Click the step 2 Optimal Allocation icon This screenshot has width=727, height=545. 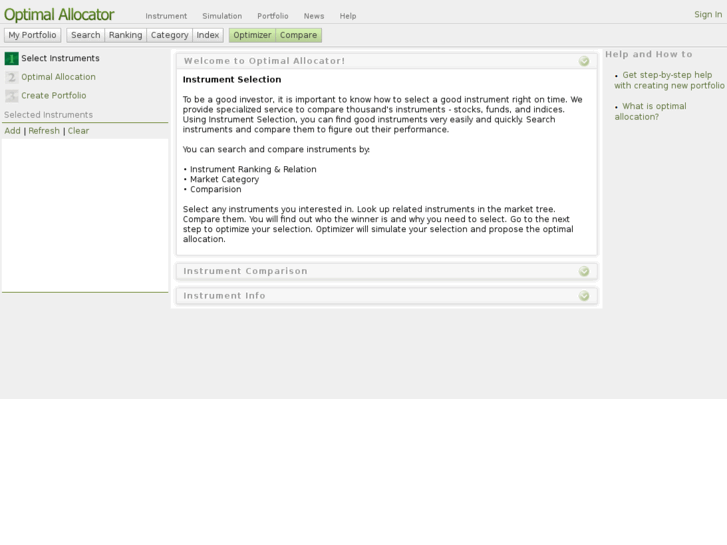pyautogui.click(x=12, y=77)
